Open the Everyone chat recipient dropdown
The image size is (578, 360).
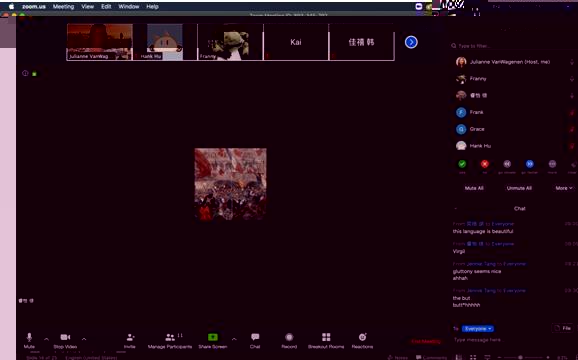[x=478, y=329]
